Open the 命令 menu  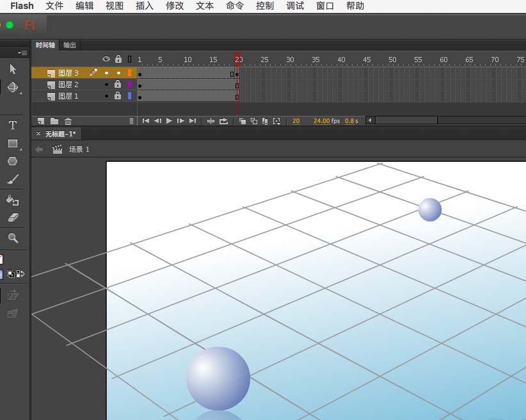[x=235, y=6]
